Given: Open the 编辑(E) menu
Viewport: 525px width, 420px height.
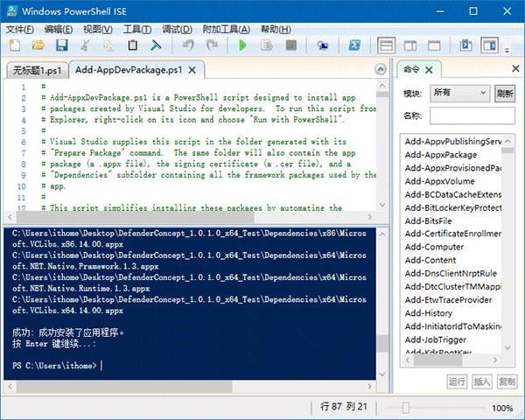Looking at the screenshot, I should [59, 30].
